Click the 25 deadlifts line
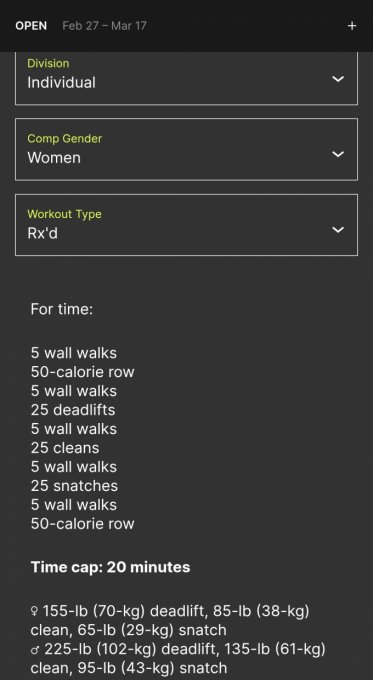Viewport: 373px width, 680px height. pyautogui.click(x=73, y=410)
